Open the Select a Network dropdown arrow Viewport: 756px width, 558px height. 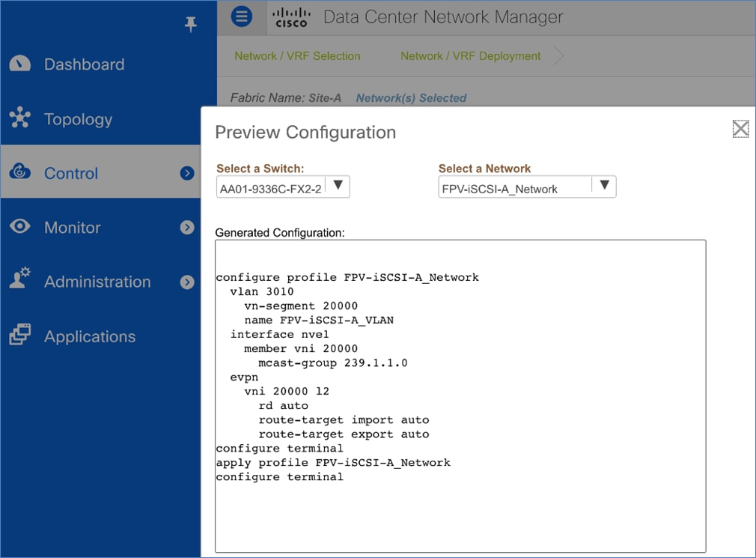604,185
